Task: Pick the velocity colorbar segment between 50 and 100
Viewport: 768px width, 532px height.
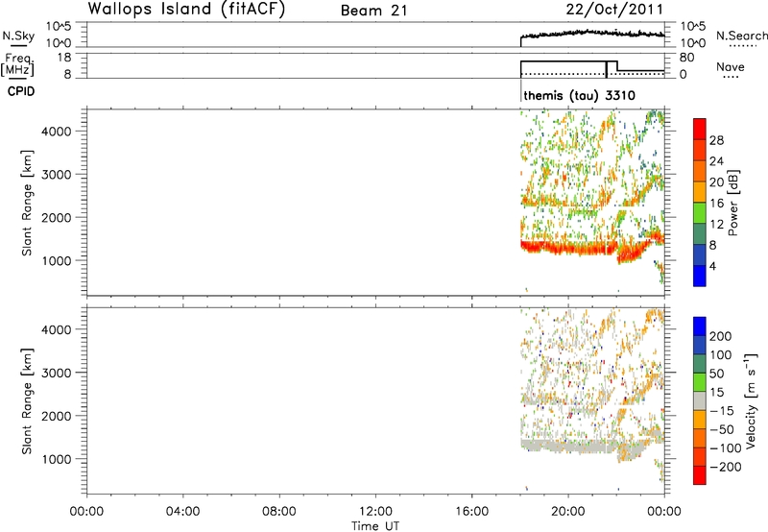Action: tap(700, 364)
